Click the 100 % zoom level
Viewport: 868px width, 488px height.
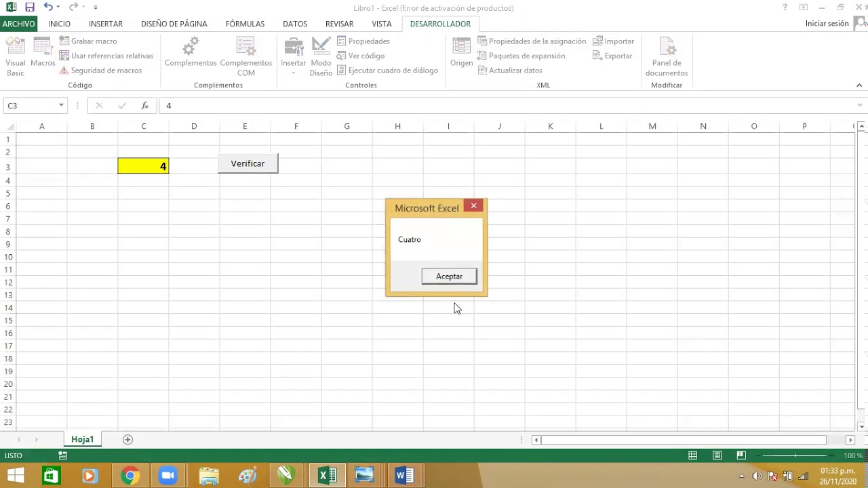pyautogui.click(x=853, y=455)
